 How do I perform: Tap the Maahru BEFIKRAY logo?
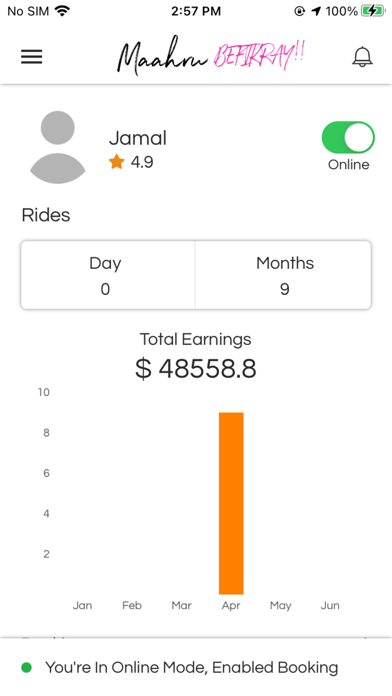tap(210, 55)
